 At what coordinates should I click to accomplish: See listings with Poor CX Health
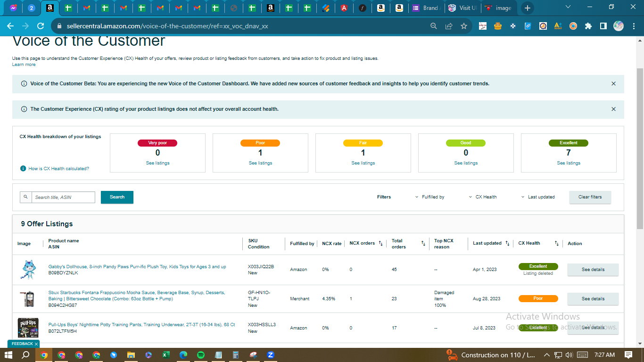260,163
